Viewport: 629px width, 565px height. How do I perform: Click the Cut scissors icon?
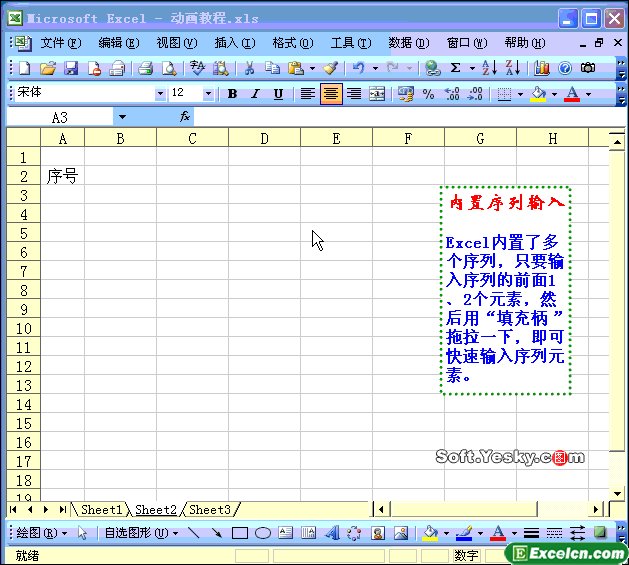coord(249,68)
